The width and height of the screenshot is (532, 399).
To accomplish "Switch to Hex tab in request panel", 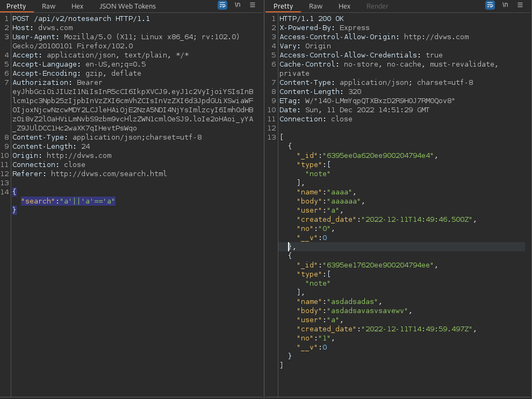I will click(77, 6).
